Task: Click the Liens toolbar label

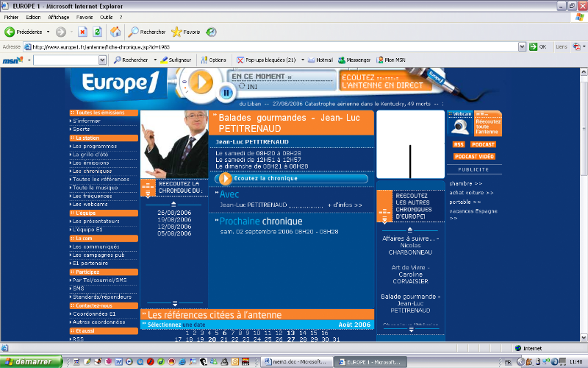Action: [x=562, y=46]
